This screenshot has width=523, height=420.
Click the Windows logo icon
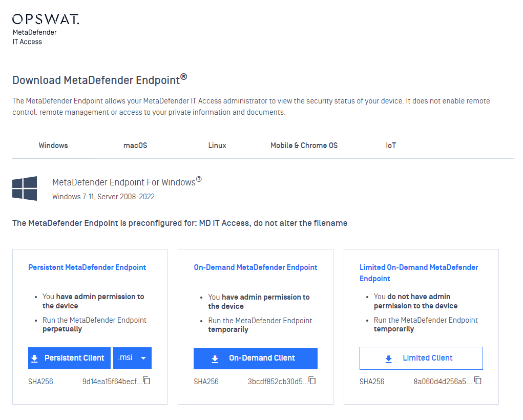pos(25,188)
